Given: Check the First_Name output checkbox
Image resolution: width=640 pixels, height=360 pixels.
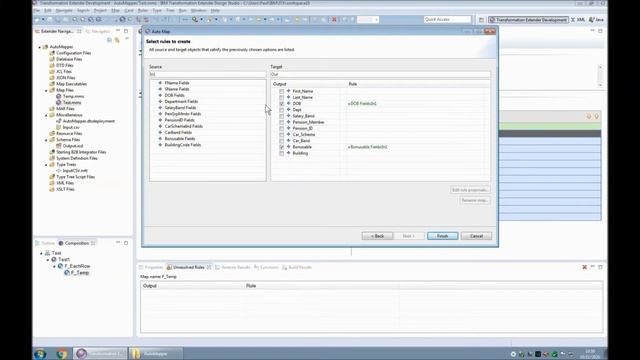Looking at the screenshot, I should click(x=282, y=91).
